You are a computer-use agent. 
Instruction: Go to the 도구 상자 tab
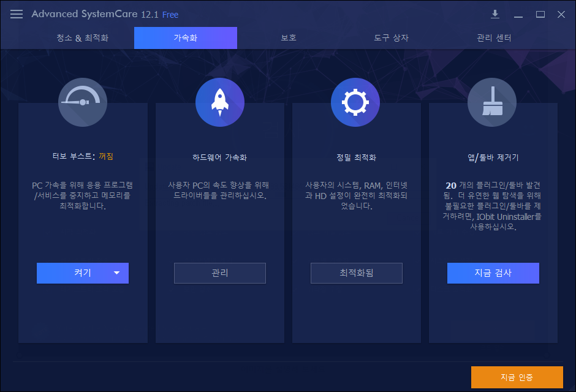click(x=391, y=38)
